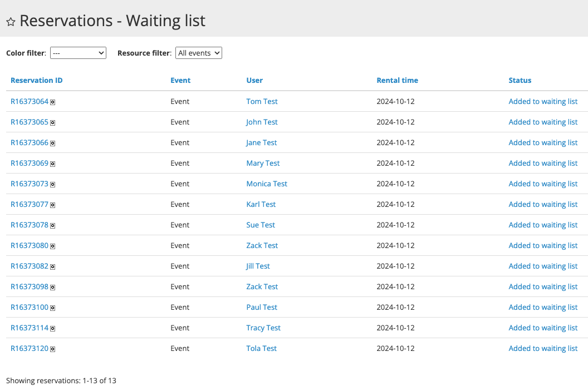This screenshot has height=386, width=588.
Task: Open user profile for Monica Test
Action: pos(267,184)
